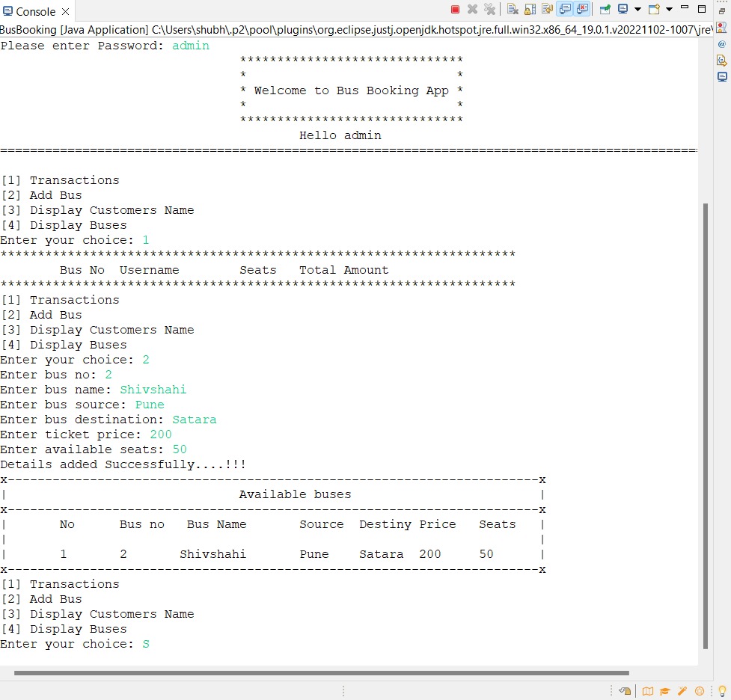
Task: Click the Clear Console icon
Action: pyautogui.click(x=513, y=9)
